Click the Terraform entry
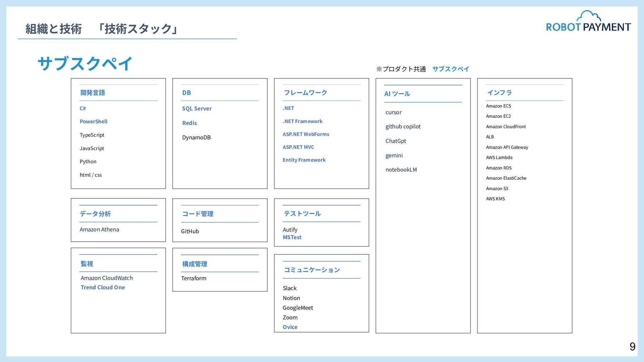The height and width of the screenshot is (362, 644). (194, 278)
